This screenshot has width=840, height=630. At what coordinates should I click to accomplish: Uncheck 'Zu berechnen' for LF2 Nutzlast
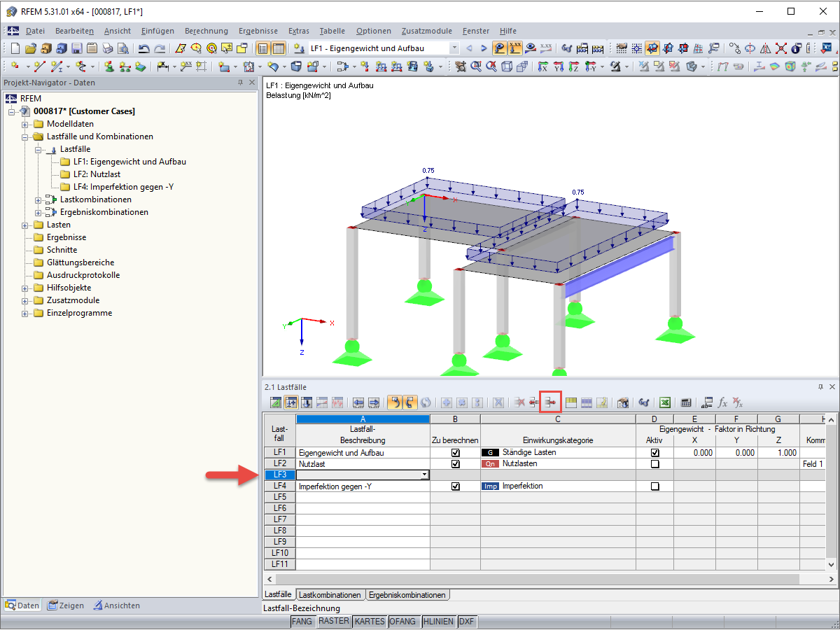[456, 464]
